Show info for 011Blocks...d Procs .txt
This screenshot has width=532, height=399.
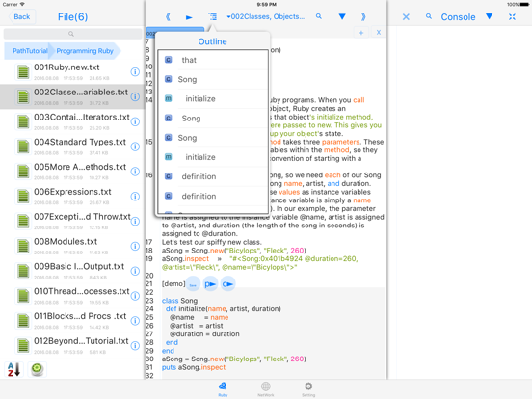(x=135, y=321)
